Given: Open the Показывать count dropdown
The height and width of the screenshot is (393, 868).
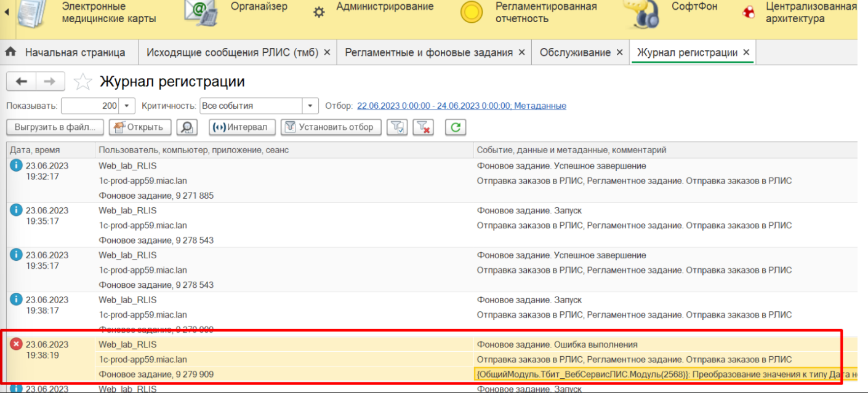Looking at the screenshot, I should [x=127, y=106].
